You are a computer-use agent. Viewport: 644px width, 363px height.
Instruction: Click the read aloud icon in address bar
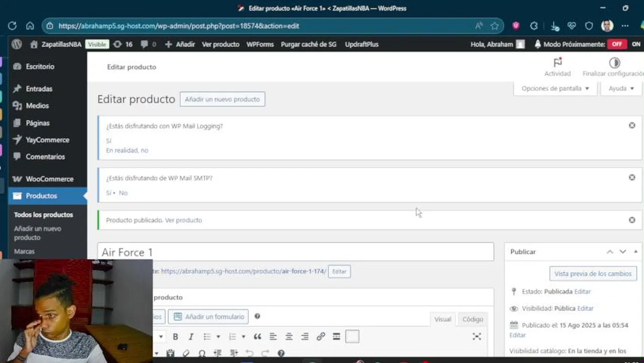pyautogui.click(x=479, y=26)
